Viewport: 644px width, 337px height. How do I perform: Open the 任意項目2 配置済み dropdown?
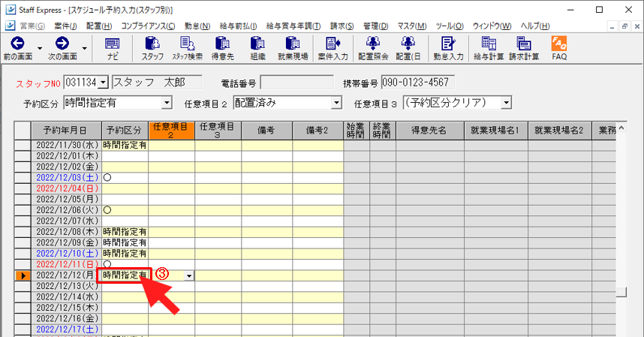[x=336, y=103]
